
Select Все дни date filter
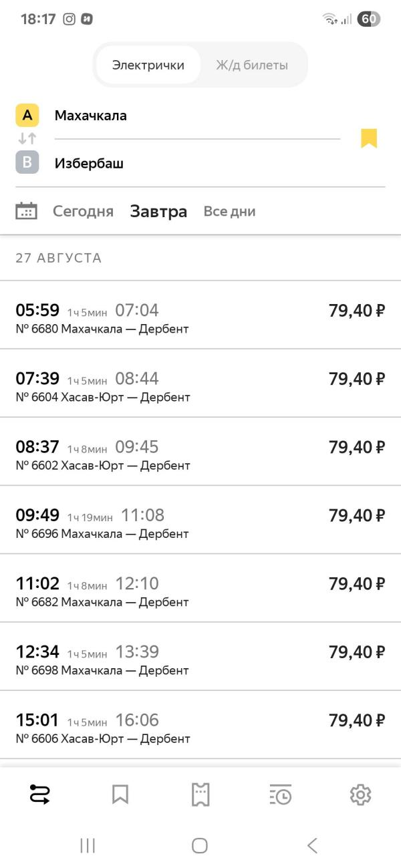[229, 212]
